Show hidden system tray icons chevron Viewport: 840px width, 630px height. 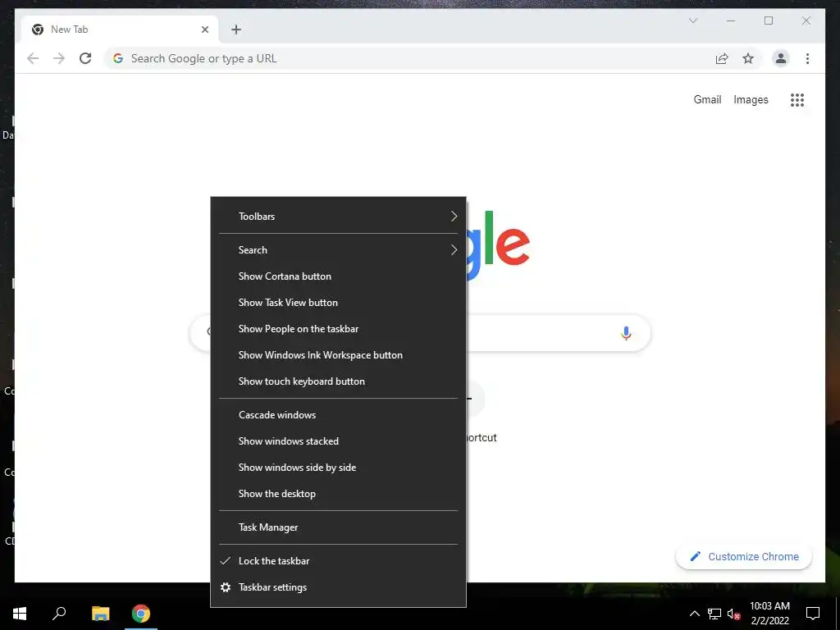694,614
